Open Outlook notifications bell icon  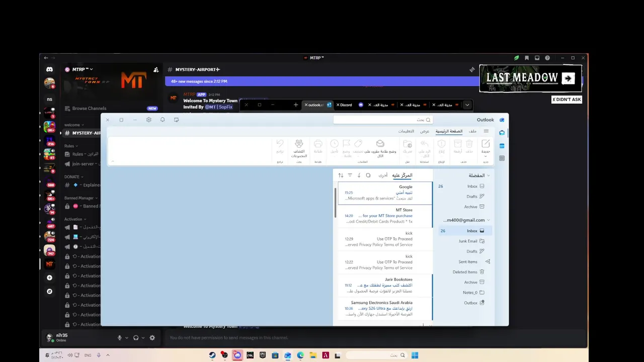[x=163, y=120]
